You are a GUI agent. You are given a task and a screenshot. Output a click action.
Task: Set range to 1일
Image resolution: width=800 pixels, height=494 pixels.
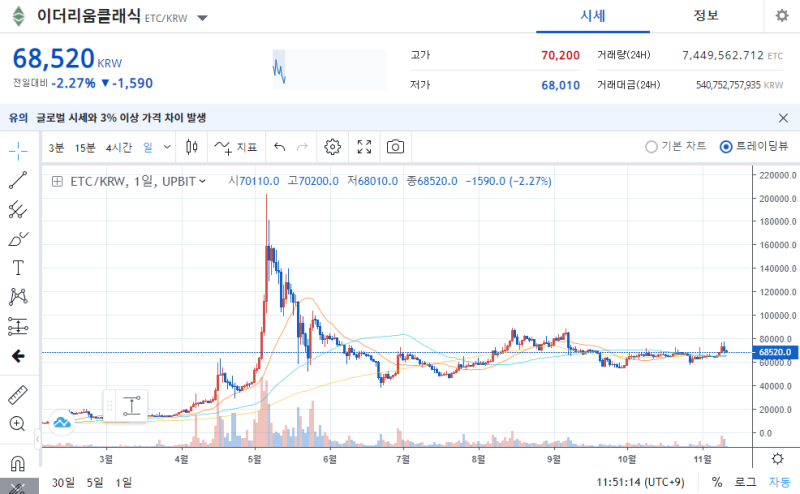pos(123,482)
